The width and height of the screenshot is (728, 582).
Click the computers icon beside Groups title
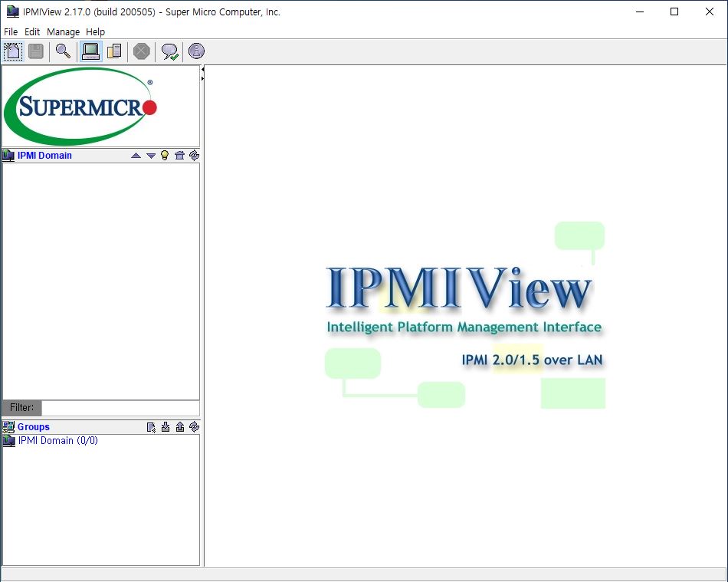pos(8,426)
